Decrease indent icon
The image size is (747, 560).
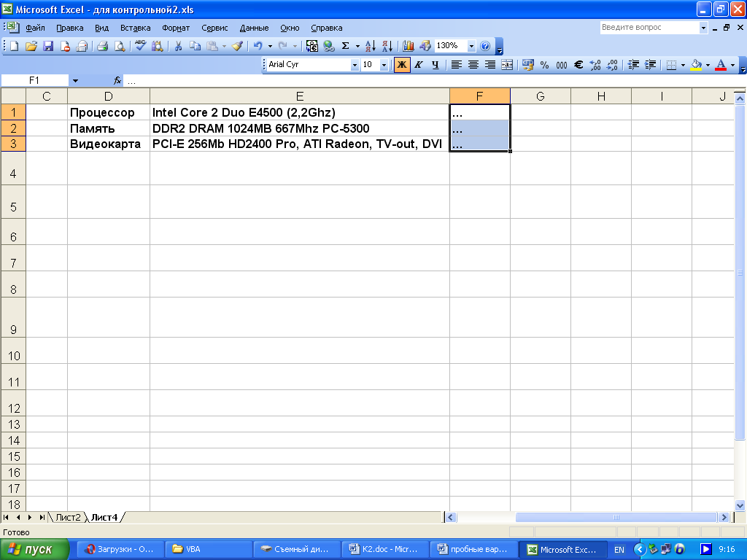(633, 65)
